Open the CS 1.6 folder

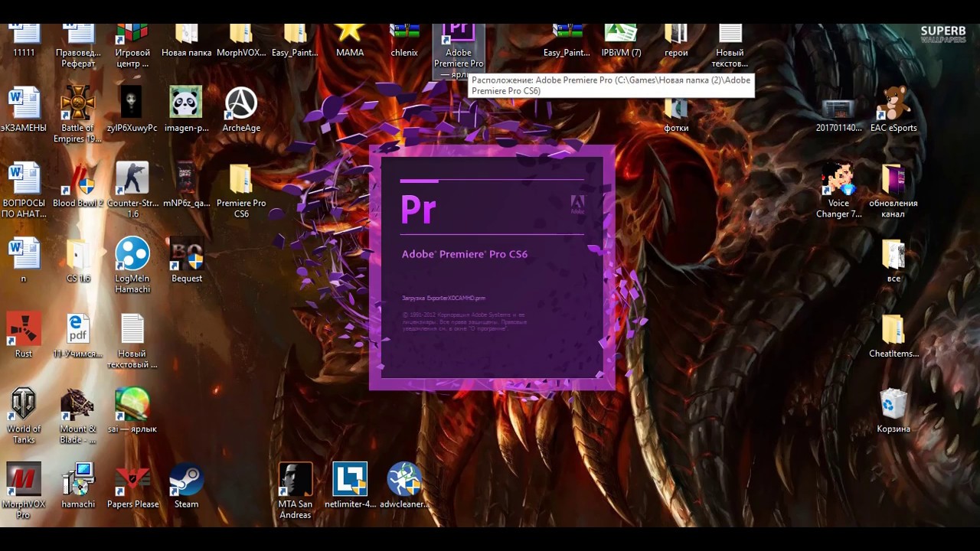tap(78, 259)
